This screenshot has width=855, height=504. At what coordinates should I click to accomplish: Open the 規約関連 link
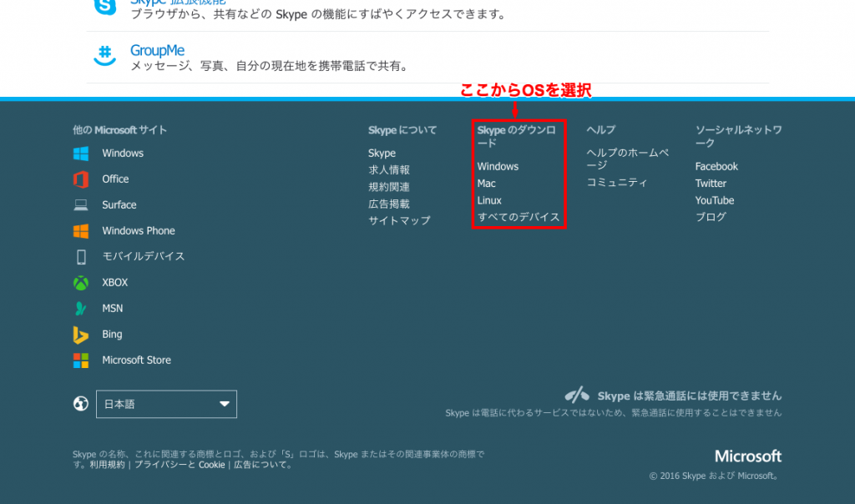(389, 187)
